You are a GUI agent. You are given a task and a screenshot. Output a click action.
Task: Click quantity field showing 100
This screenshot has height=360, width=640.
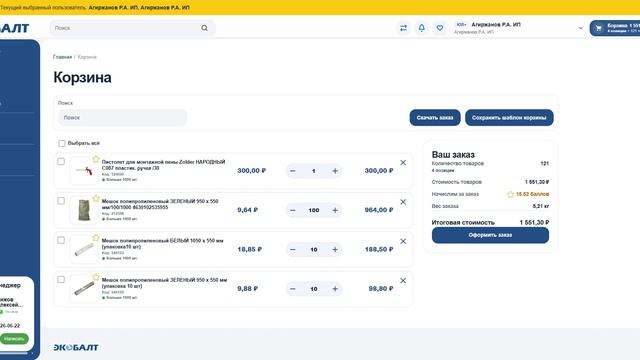[313, 210]
